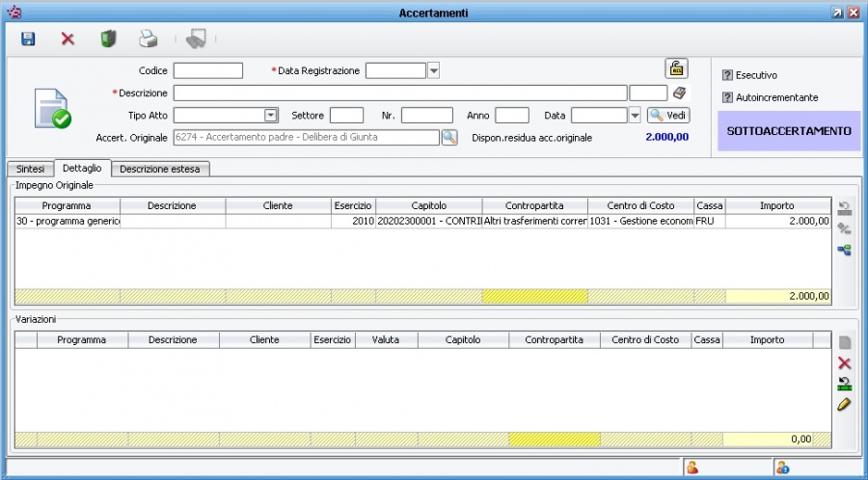Click the blue floppy disk save icon
The image size is (868, 480).
tap(28, 39)
